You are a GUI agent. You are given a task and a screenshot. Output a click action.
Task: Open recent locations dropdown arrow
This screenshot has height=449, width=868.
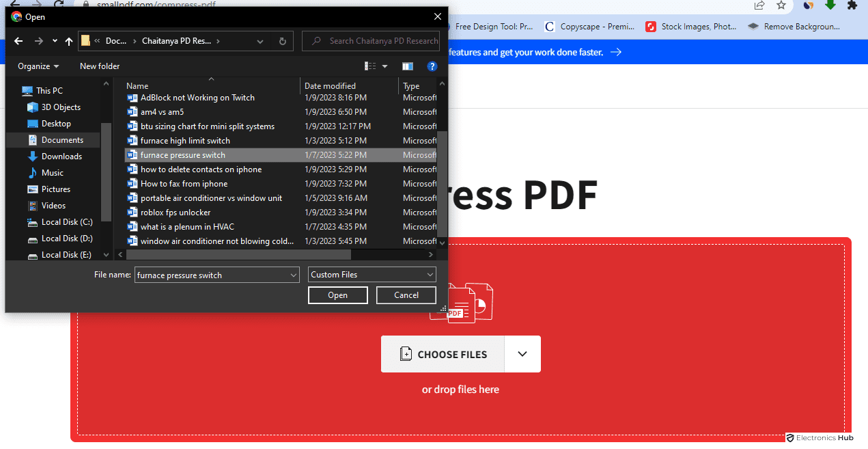coord(55,41)
